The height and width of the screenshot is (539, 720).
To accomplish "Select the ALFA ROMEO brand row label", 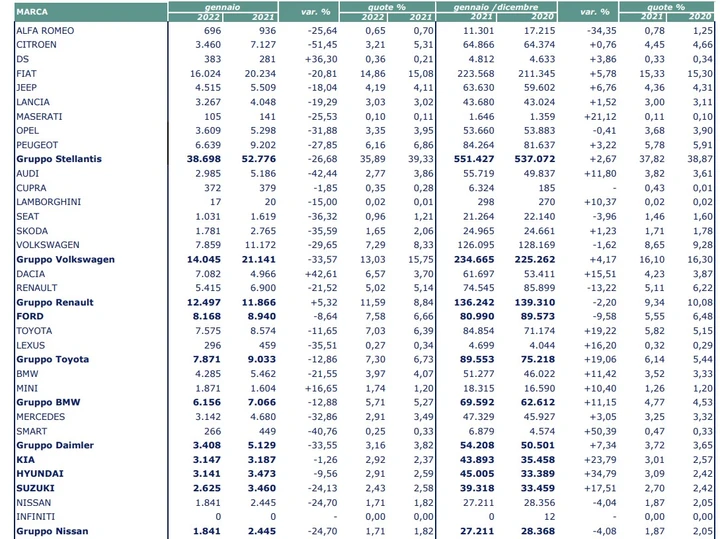I will [x=45, y=31].
